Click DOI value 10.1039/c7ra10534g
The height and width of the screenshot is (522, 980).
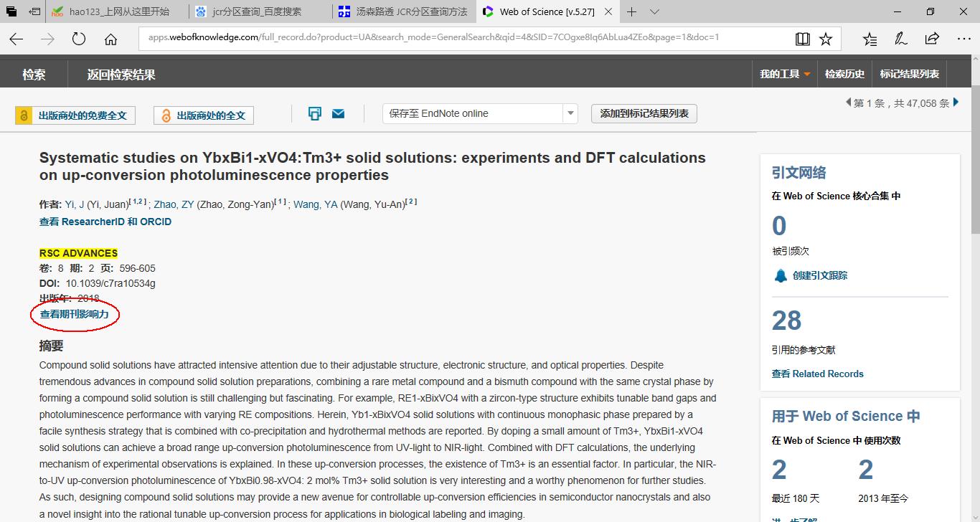pos(110,283)
